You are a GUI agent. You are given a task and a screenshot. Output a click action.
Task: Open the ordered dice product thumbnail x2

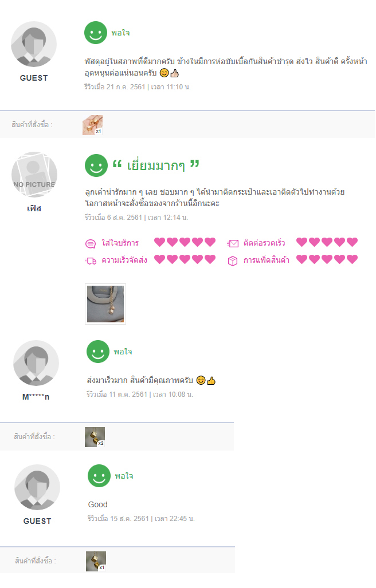pos(95,437)
